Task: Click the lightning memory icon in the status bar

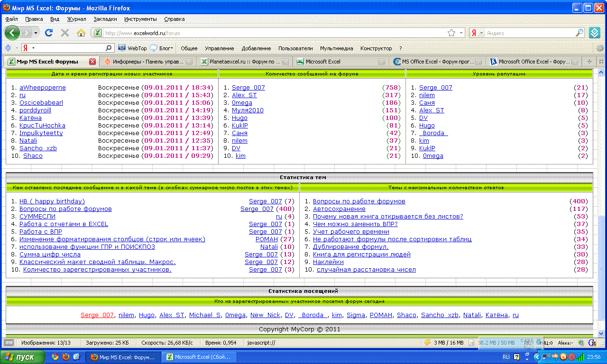Action: pos(427,342)
